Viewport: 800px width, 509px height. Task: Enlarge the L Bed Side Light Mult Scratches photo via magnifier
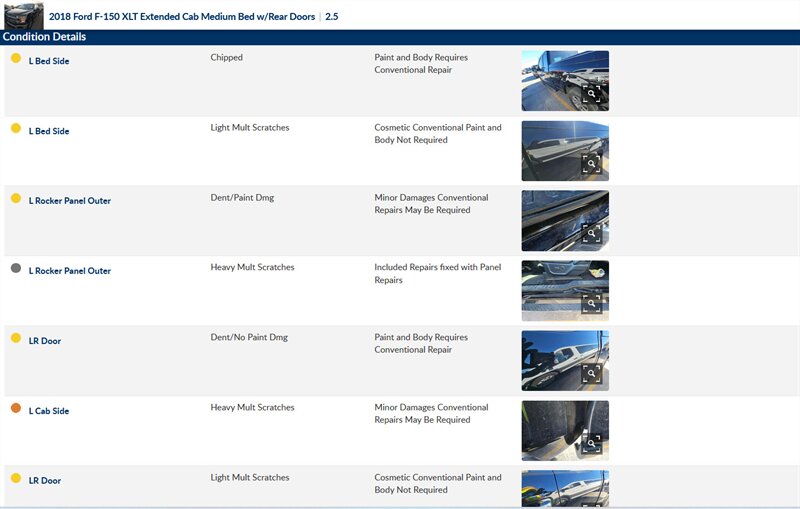click(x=592, y=164)
